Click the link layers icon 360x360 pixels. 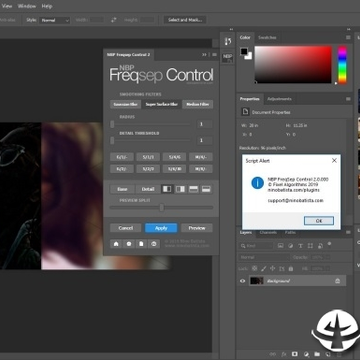pyautogui.click(x=273, y=354)
